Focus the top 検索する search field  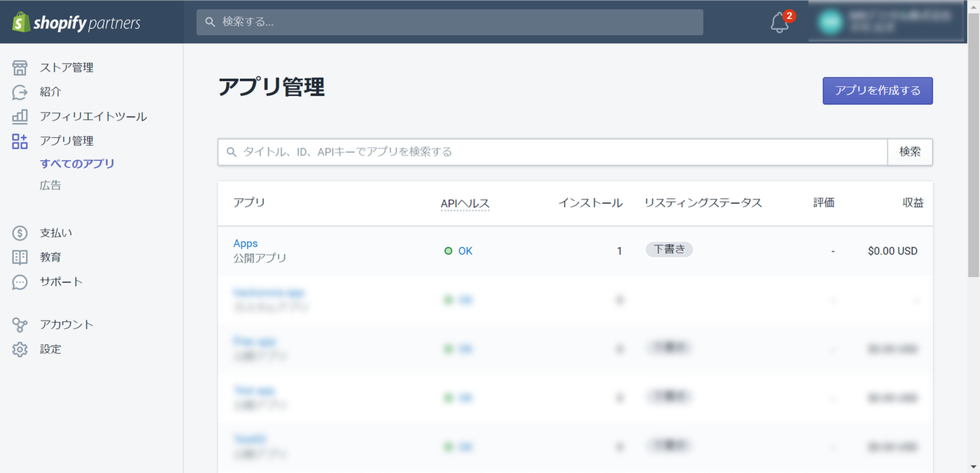449,22
